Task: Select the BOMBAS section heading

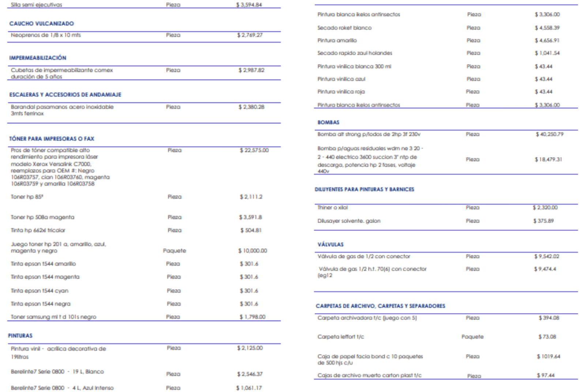Action: [328, 122]
